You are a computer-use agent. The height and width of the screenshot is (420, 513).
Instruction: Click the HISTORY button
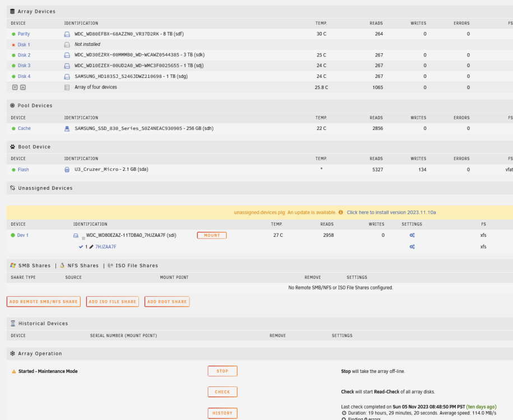click(x=223, y=413)
